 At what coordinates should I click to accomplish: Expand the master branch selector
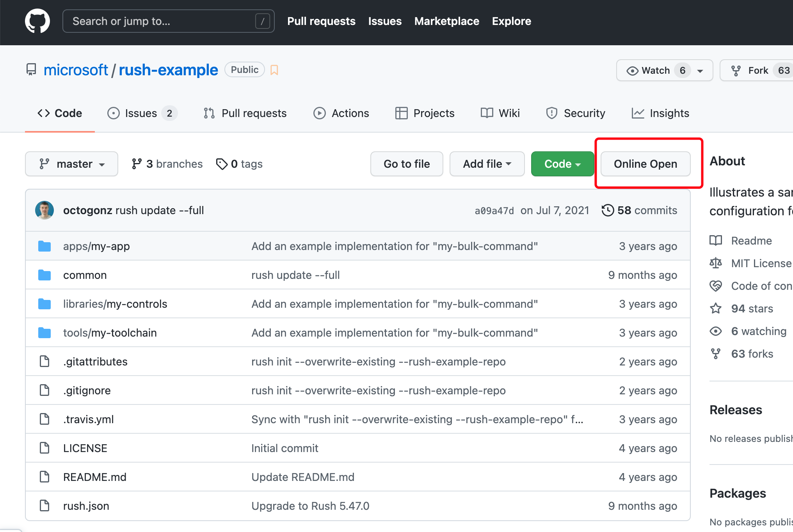pyautogui.click(x=71, y=164)
